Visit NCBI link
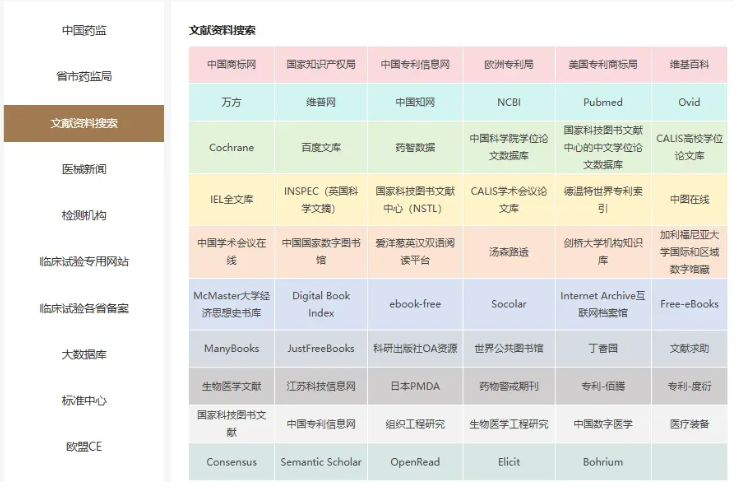Viewport: 744px width, 489px height. 515,103
